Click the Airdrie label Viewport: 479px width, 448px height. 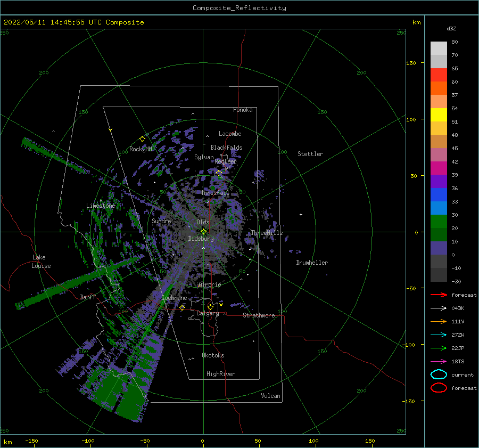pos(210,284)
